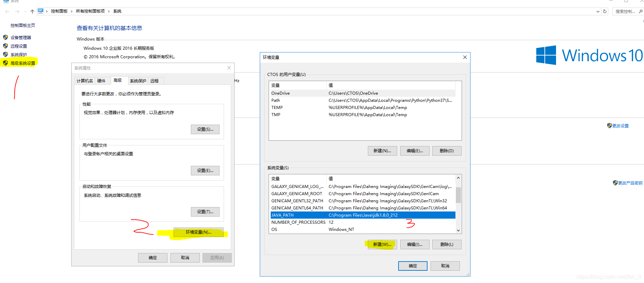The height and width of the screenshot is (283, 644).
Task: Click the shield icon beside 远程设置
Action: tap(5, 46)
